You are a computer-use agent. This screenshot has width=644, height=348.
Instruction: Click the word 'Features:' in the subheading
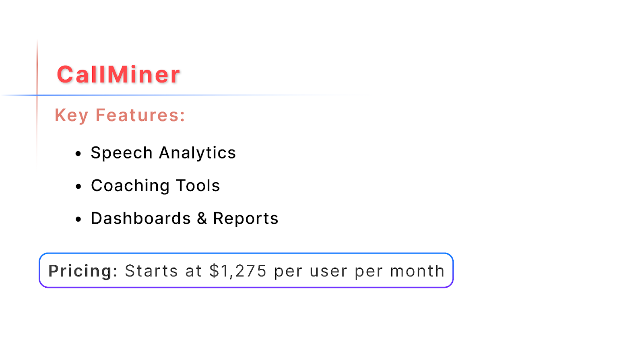point(140,115)
